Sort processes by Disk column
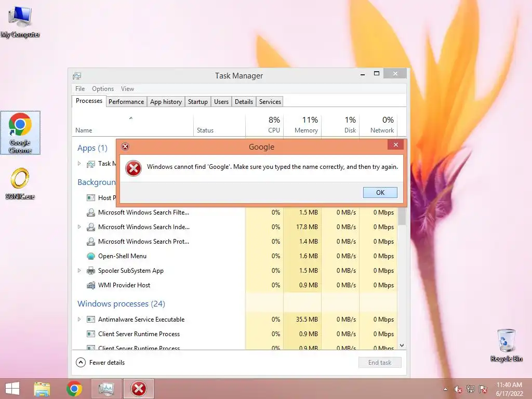Image resolution: width=532 pixels, height=399 pixels. (x=340, y=126)
